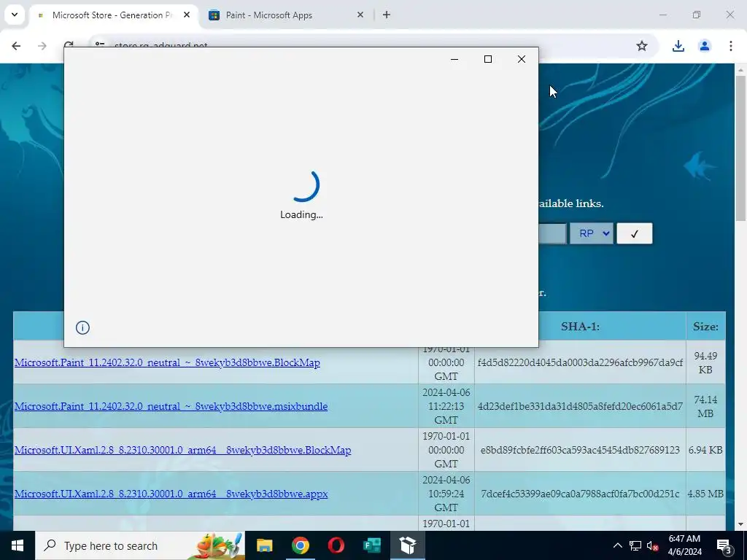Click the 4.85 MB size cell
This screenshot has height=560, width=747.
point(705,494)
